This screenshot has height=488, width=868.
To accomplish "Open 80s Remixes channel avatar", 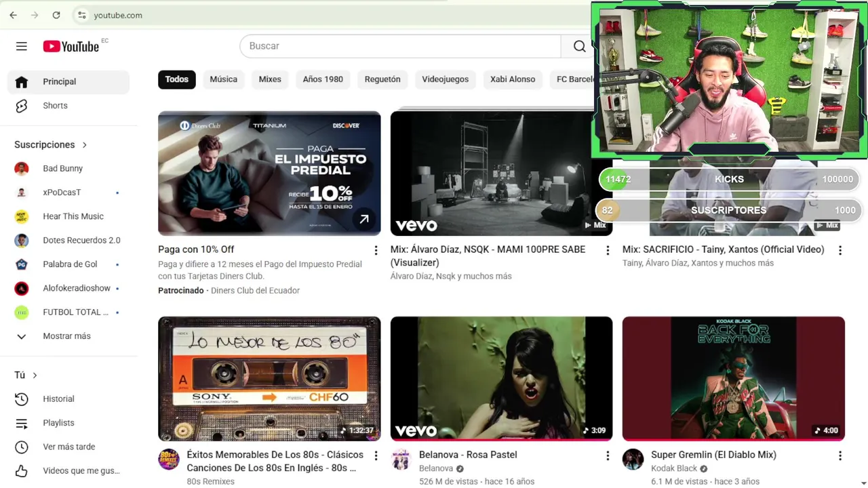I will coord(169,460).
